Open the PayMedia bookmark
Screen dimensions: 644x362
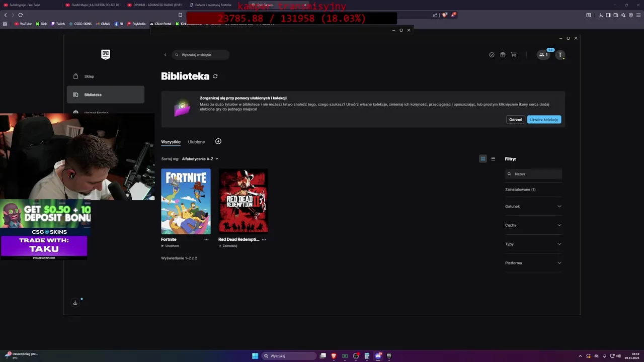[136, 24]
